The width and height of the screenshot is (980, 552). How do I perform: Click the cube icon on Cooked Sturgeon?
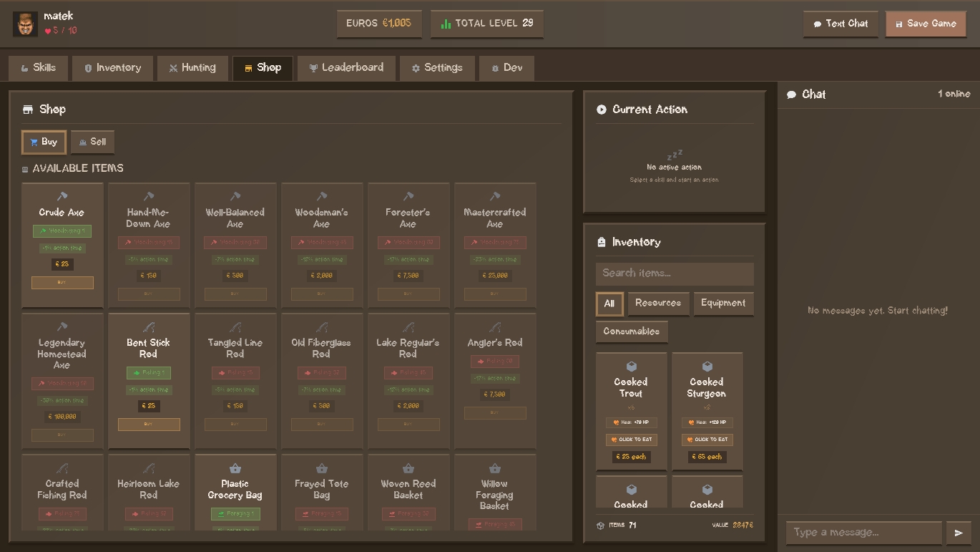[x=707, y=367]
